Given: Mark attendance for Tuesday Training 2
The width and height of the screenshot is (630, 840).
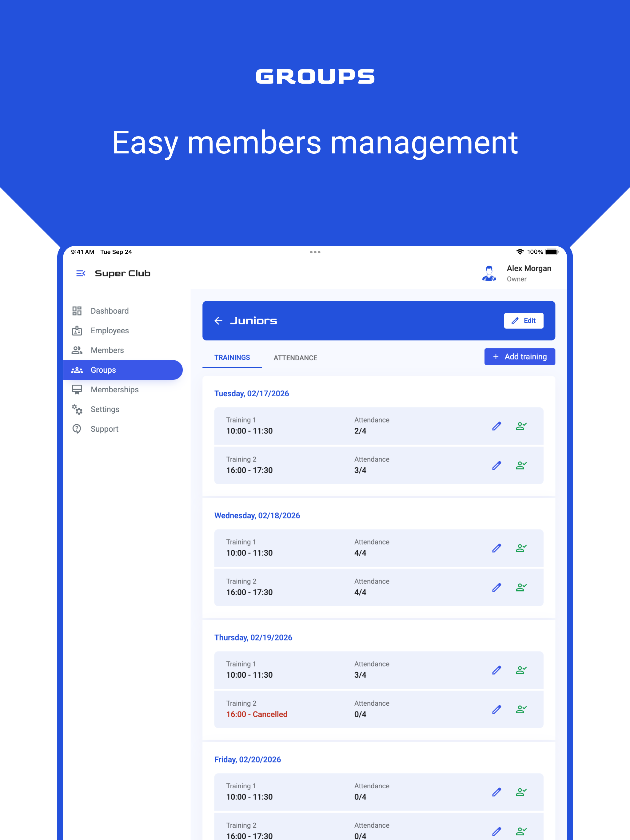Looking at the screenshot, I should 521,466.
